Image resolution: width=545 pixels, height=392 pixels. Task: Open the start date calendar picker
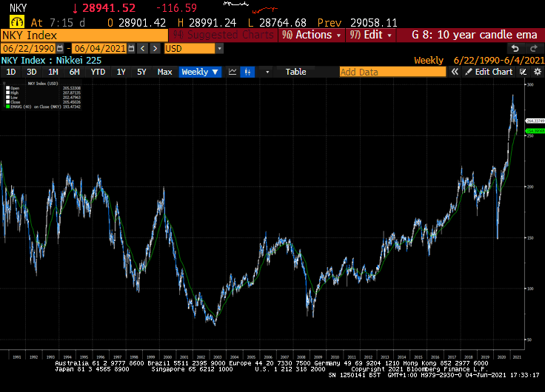(x=60, y=48)
